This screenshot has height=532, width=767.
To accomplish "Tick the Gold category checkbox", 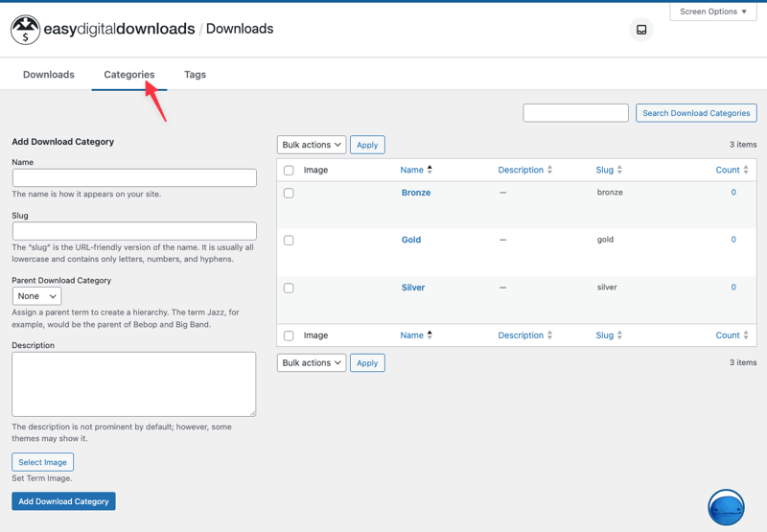I will click(x=289, y=241).
